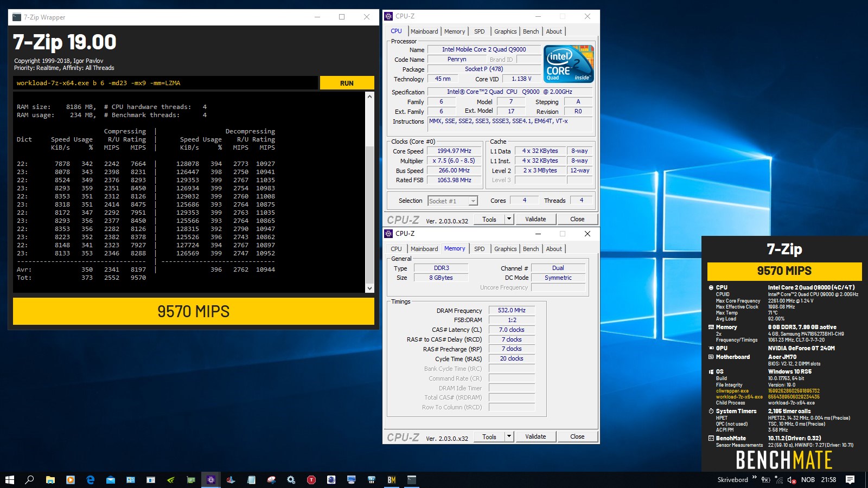Open the Windows Start menu
This screenshot has width=868, height=488.
coord(9,480)
